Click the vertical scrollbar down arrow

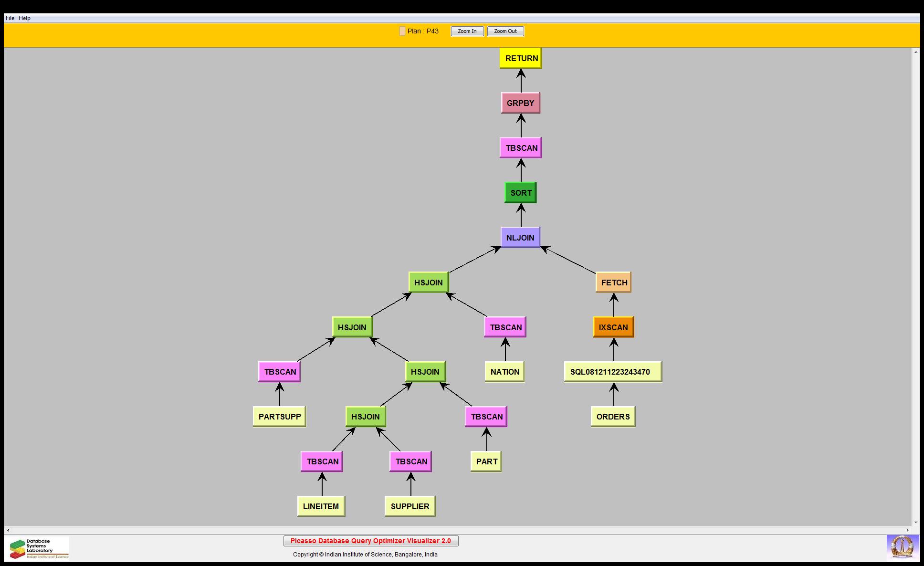pos(915,523)
